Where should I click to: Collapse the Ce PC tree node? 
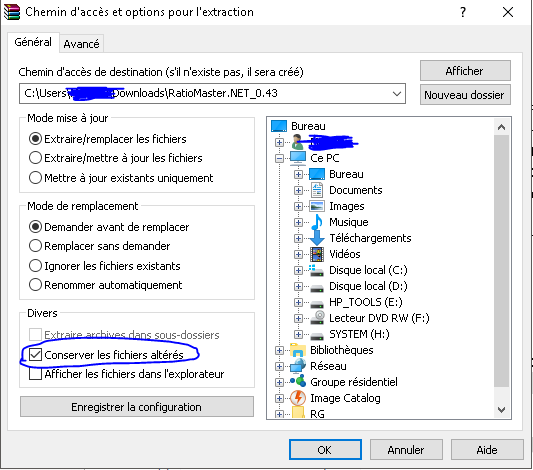279,158
